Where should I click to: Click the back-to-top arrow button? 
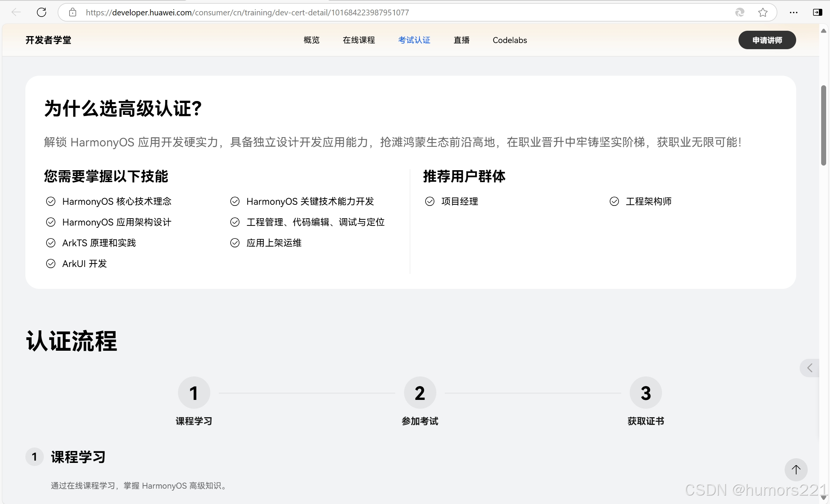click(x=796, y=469)
